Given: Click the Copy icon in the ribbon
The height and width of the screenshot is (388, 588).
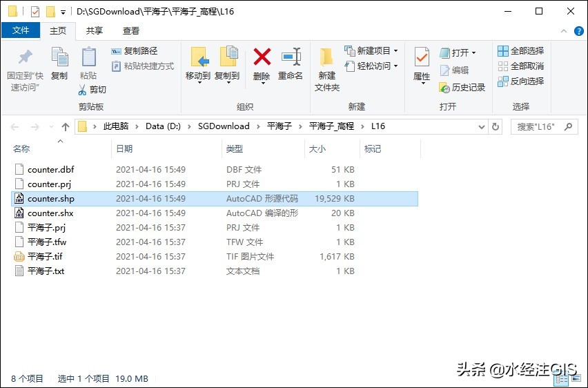Looking at the screenshot, I should tap(59, 57).
